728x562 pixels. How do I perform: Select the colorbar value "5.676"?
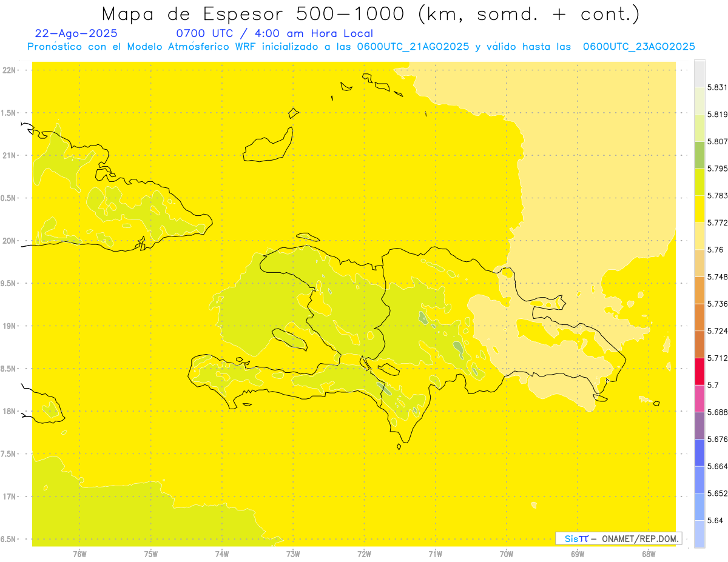717,439
